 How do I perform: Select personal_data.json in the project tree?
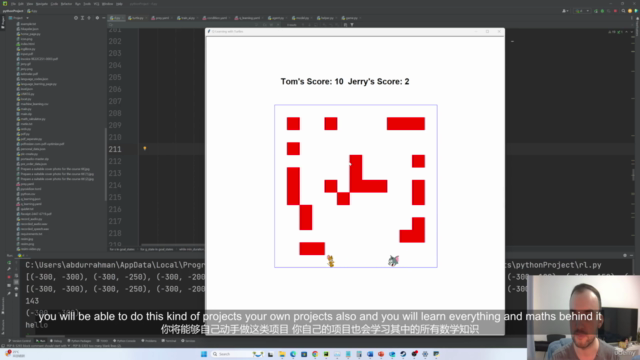click(x=31, y=149)
